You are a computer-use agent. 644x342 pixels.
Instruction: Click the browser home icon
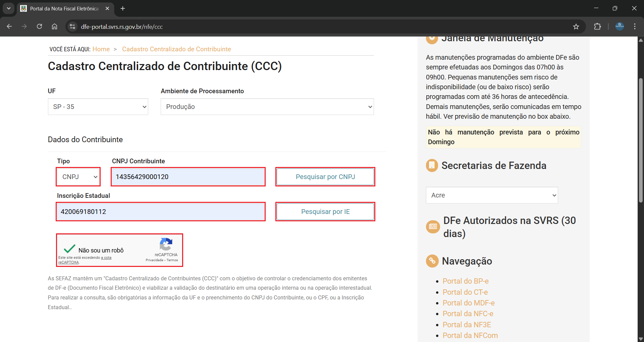[54, 26]
